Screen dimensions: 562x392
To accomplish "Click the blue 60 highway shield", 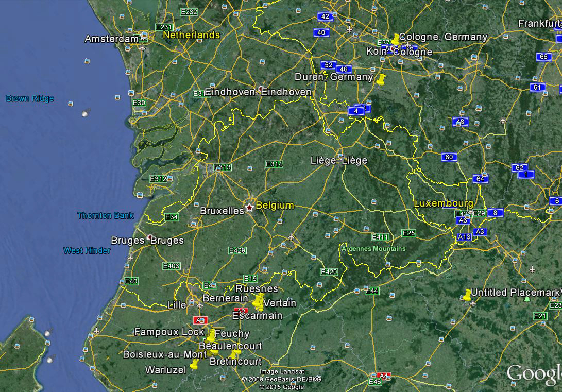I will click(x=449, y=157).
